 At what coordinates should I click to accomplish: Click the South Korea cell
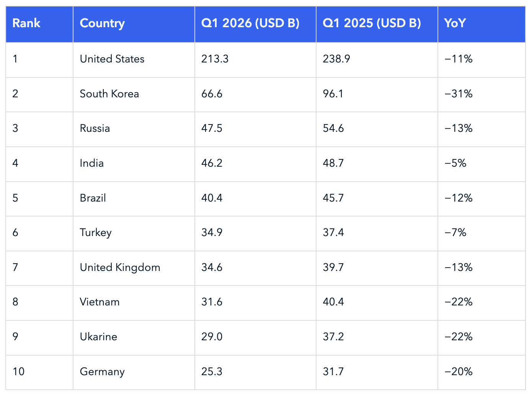point(134,95)
